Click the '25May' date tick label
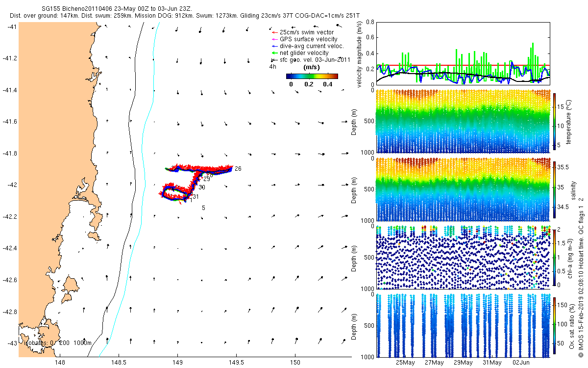The width and height of the screenshot is (588, 368). coord(405,363)
